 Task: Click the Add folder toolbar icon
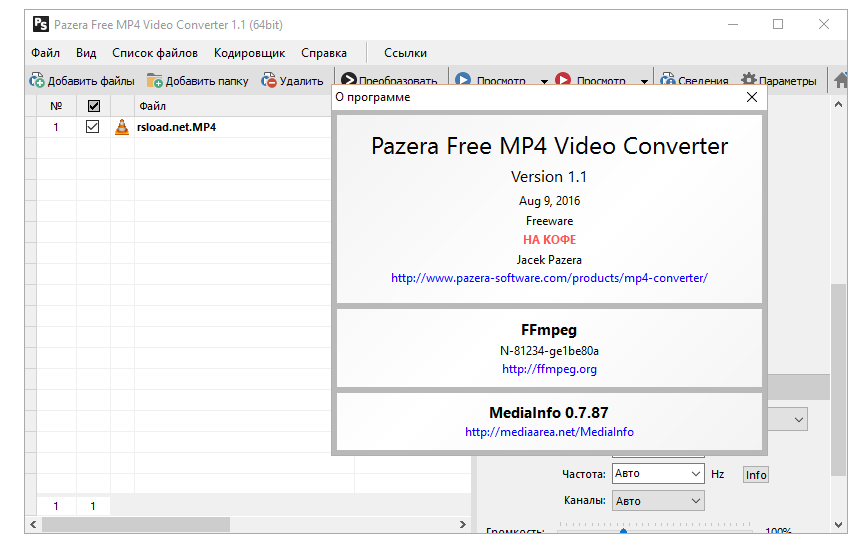pos(155,81)
